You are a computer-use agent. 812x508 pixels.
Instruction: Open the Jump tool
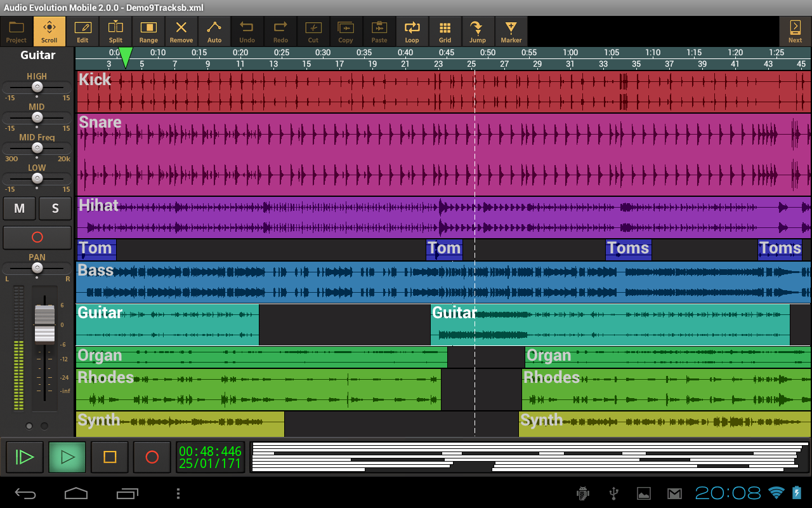[478, 30]
